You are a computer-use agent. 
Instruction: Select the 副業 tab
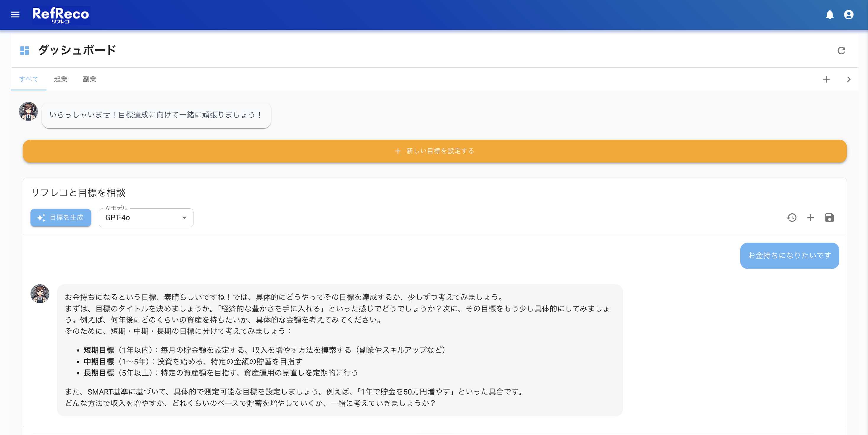(x=89, y=79)
